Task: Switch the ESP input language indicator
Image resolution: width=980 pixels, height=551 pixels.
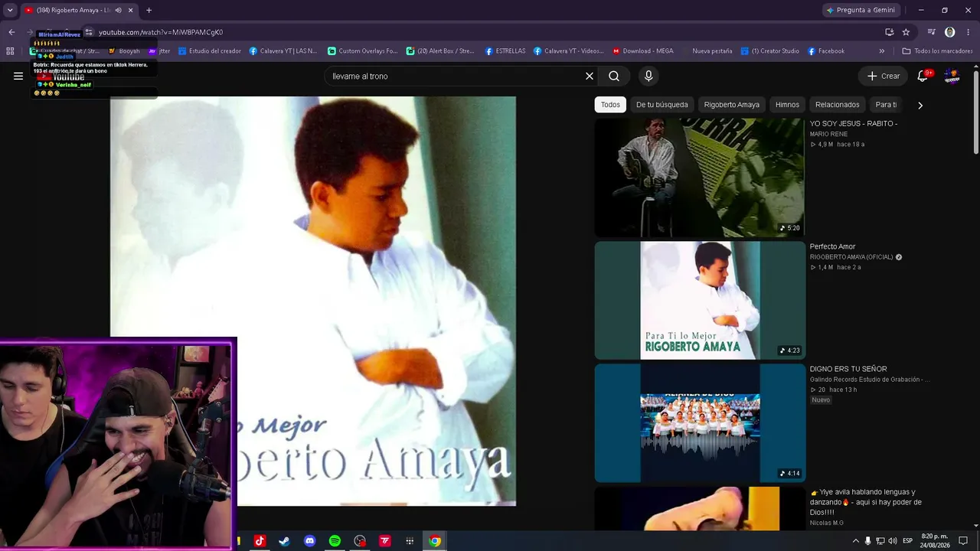Action: point(907,541)
